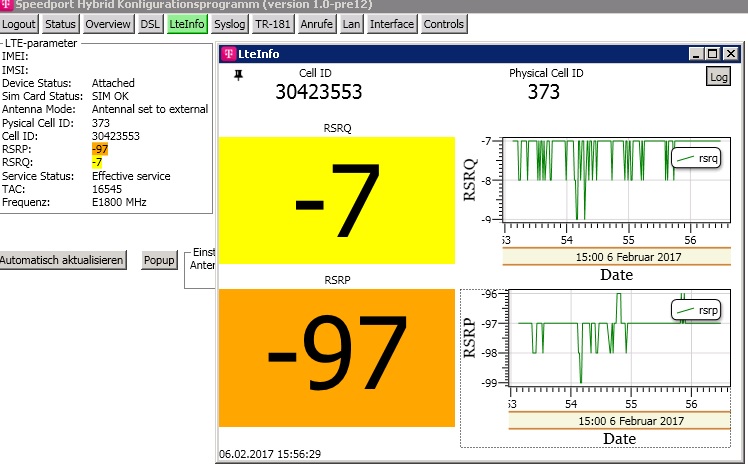Click the Popup button
Image resolution: width=748 pixels, height=468 pixels.
(x=159, y=260)
